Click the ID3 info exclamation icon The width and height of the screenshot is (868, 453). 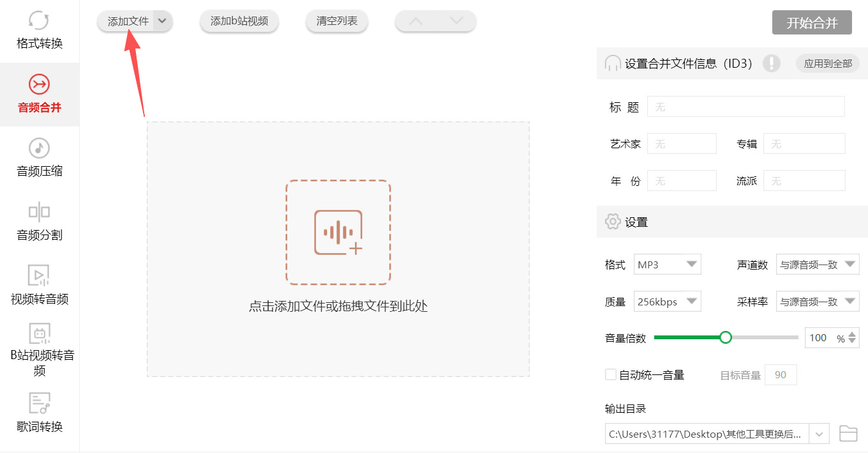(x=771, y=63)
